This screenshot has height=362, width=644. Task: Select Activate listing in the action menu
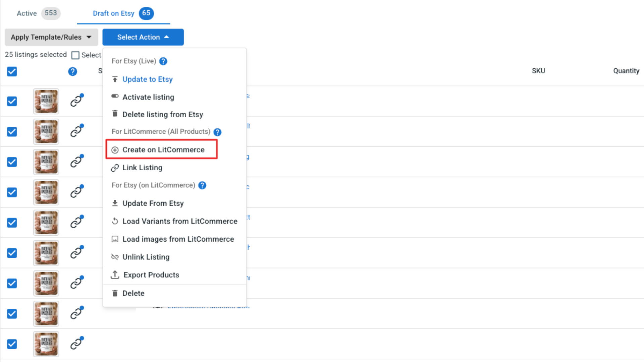148,97
